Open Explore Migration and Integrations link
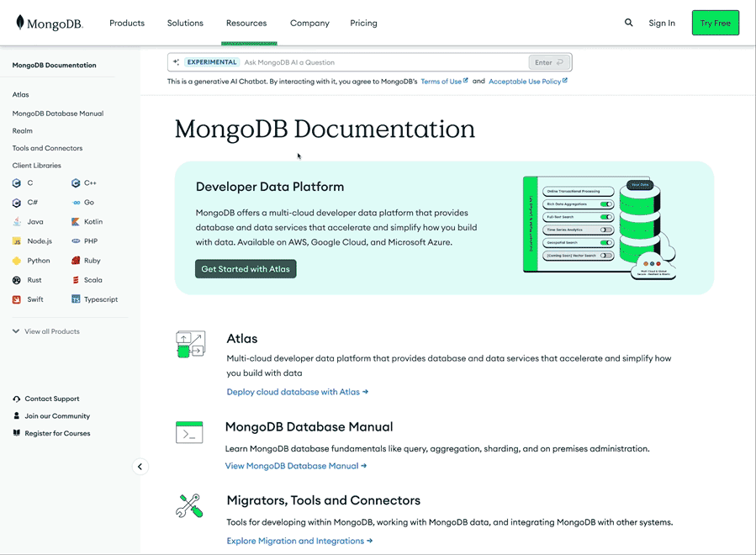Screen dimensions: 756x555 pyautogui.click(x=299, y=541)
